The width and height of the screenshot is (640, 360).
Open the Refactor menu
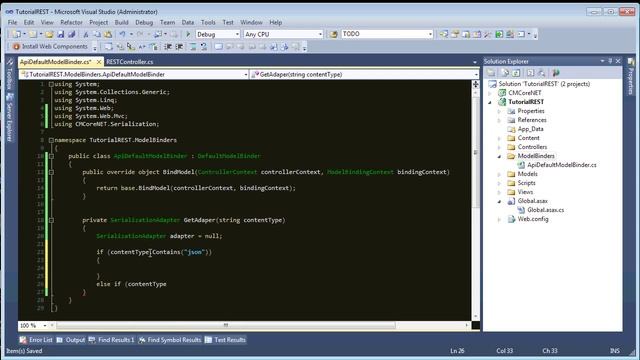point(71,22)
